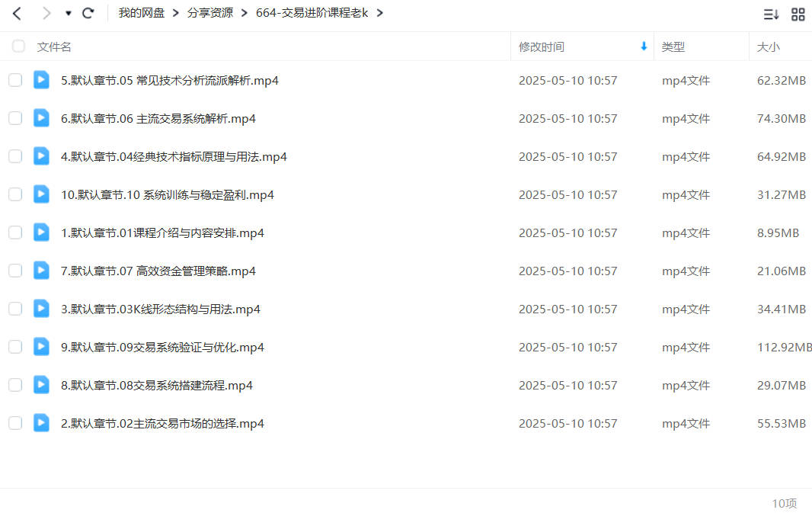
Task: Select file name 1.默认章节.01课程介绍与内容安排.mp4
Action: (162, 232)
